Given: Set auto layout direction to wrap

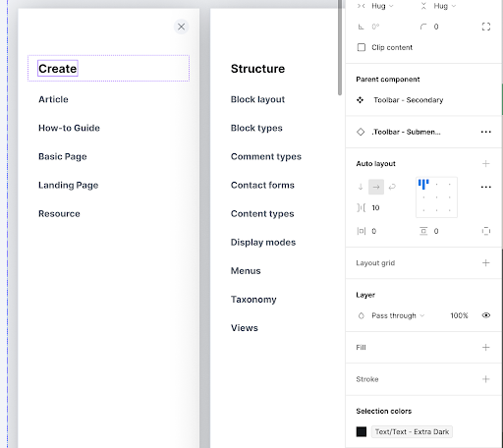Looking at the screenshot, I should [x=392, y=187].
